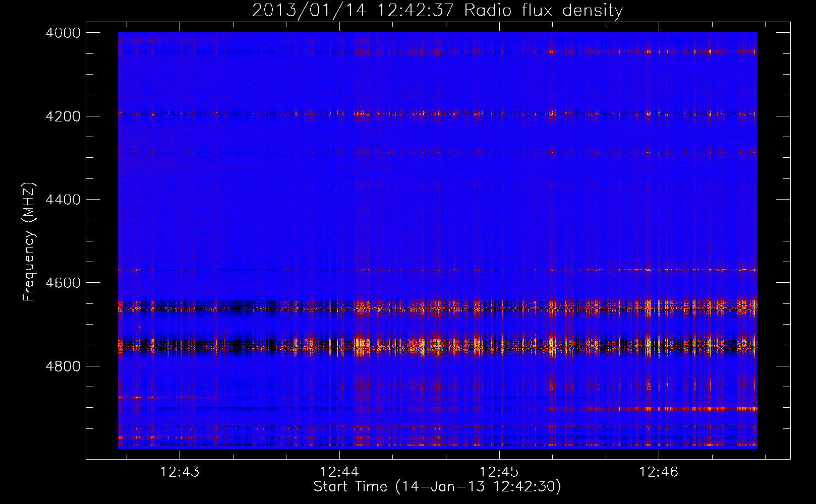Select the 4400 frequency axis label
Viewport: 816px width, 504px height.
[63, 200]
